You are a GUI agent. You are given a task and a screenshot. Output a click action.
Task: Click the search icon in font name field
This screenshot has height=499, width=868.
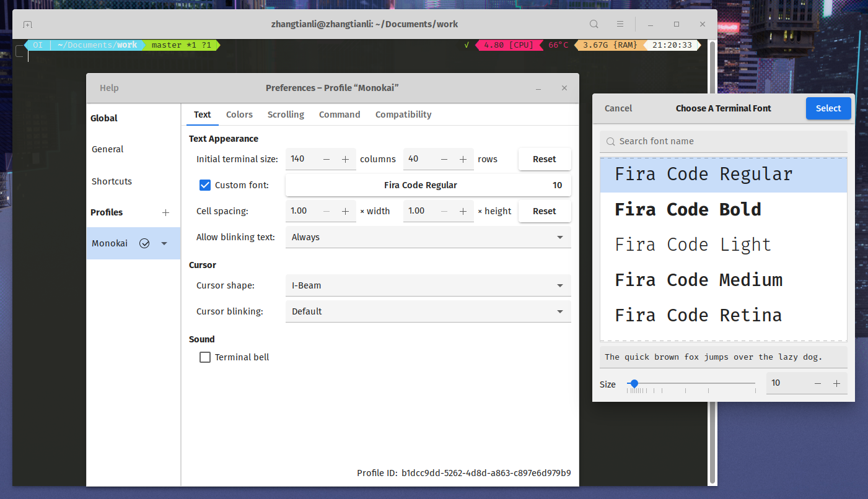(x=610, y=142)
